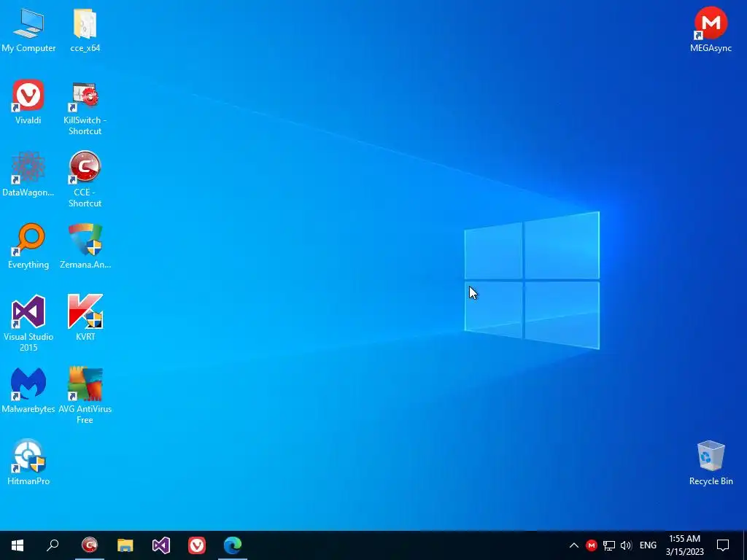747x560 pixels.
Task: Select the CCE - Shortcut desktop icon
Action: (85, 179)
